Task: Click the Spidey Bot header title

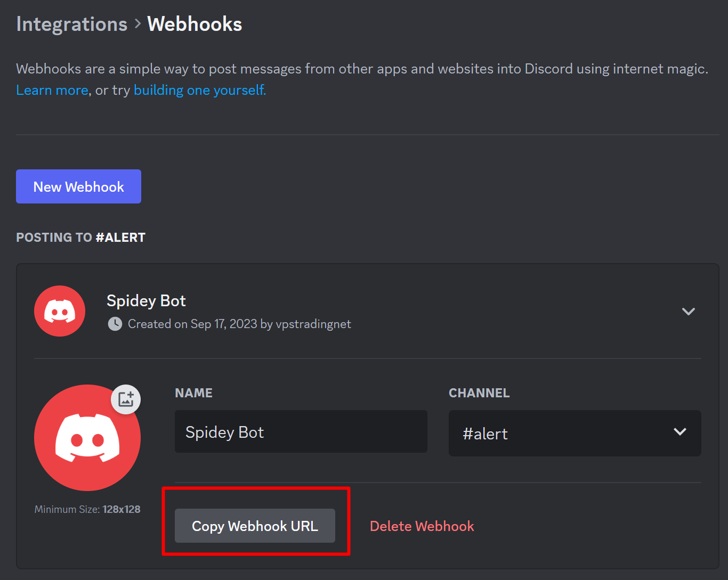Action: pyautogui.click(x=146, y=301)
